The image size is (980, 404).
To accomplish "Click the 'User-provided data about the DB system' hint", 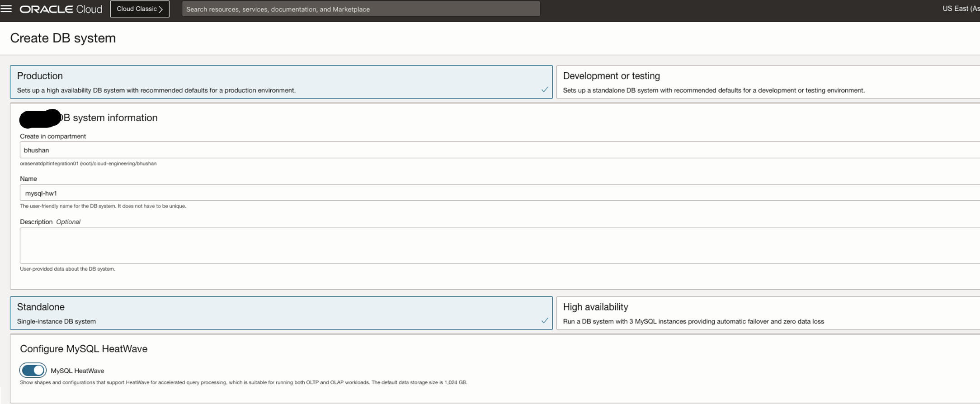I will (67, 269).
